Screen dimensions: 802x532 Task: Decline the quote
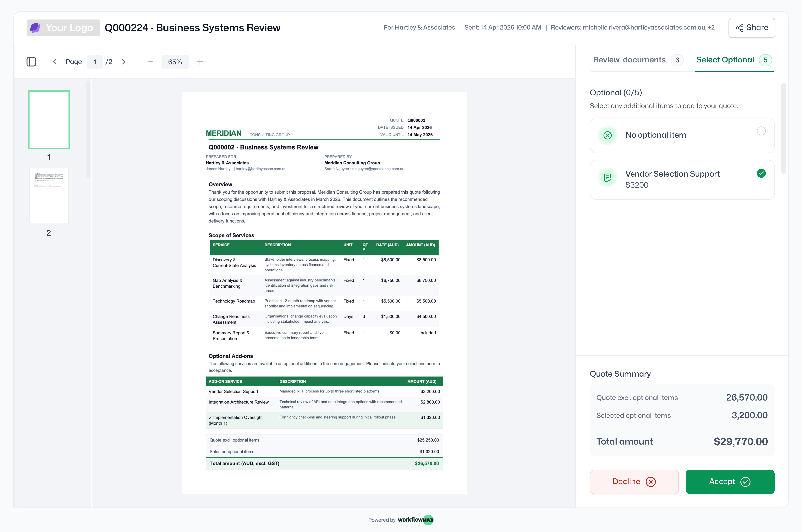point(634,481)
